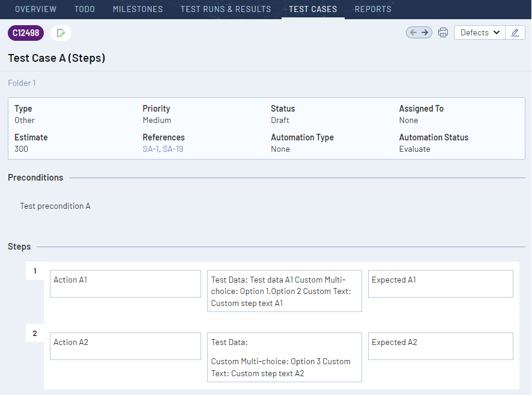Switch to the Milestones tab
532x396 pixels.
[x=138, y=9]
